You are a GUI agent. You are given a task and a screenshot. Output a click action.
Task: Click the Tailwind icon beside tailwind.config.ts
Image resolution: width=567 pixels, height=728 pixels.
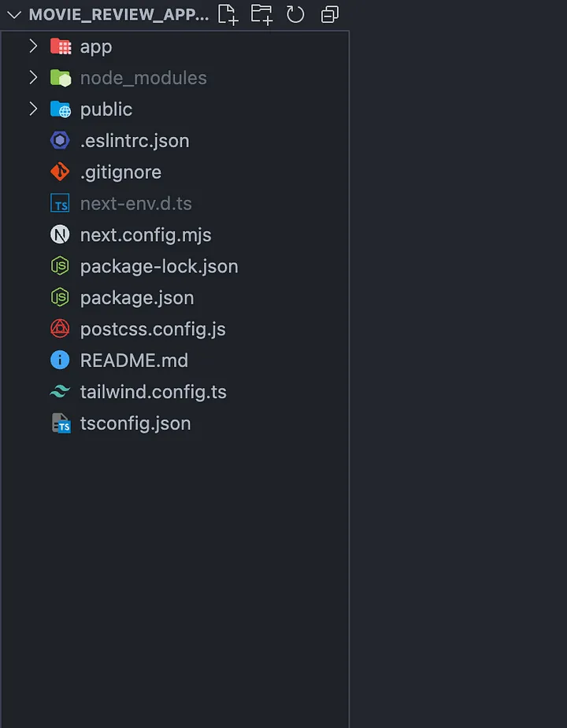point(60,392)
